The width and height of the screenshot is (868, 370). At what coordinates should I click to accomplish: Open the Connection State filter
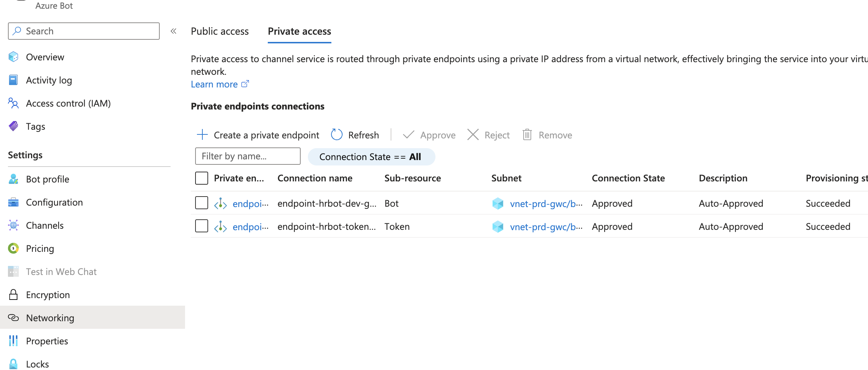pyautogui.click(x=371, y=156)
